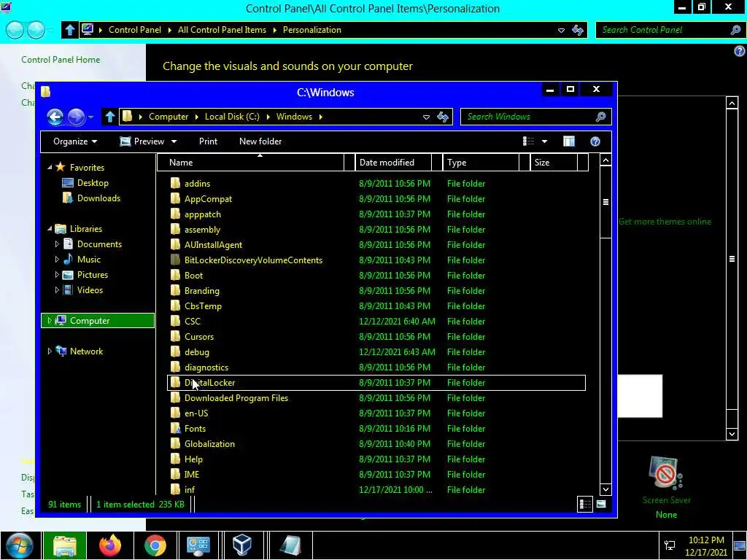Click the BitLockerDiscoveryVolumeContents folder icon
Viewport: 747px width, 560px height.
tap(176, 260)
